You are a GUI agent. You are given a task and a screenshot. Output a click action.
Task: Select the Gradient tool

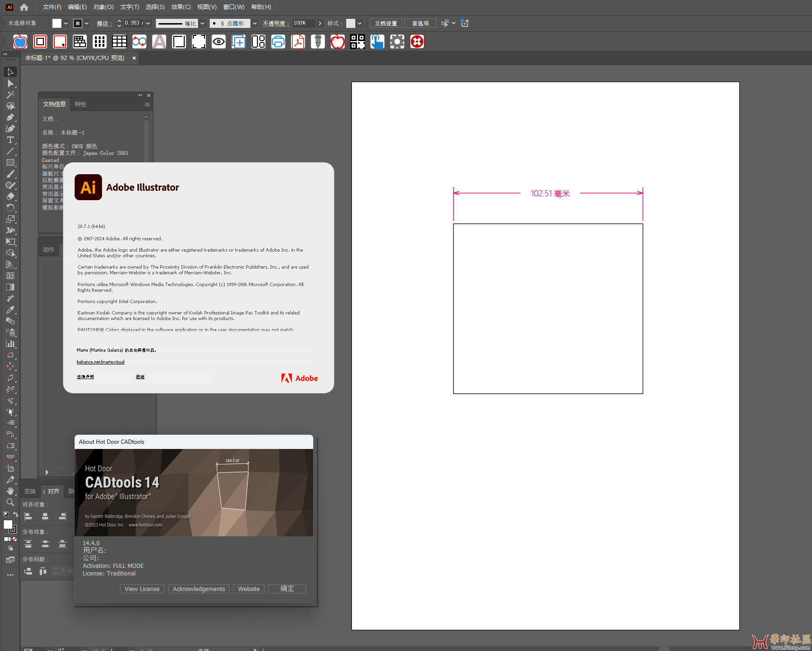tap(10, 287)
